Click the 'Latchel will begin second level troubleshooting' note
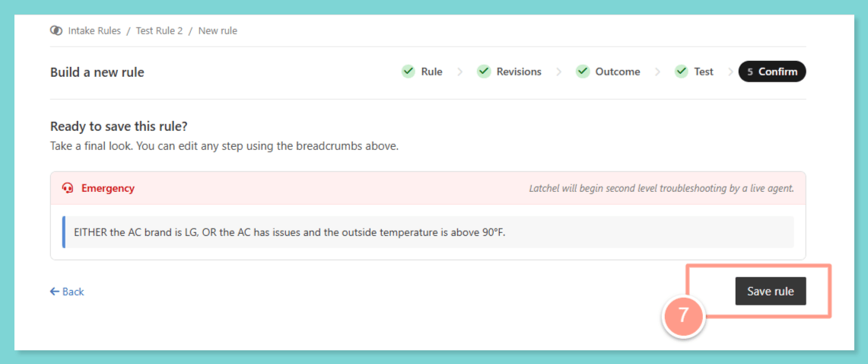This screenshot has width=868, height=364. 662,188
